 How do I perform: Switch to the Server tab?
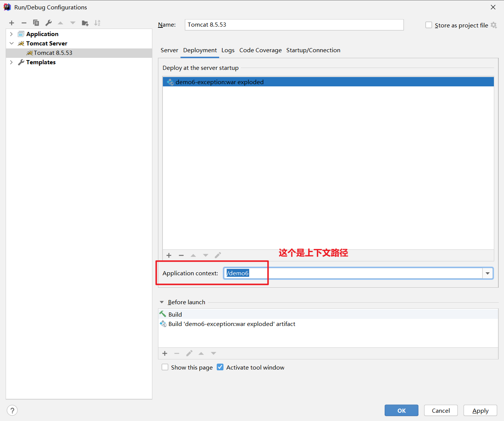pos(169,50)
